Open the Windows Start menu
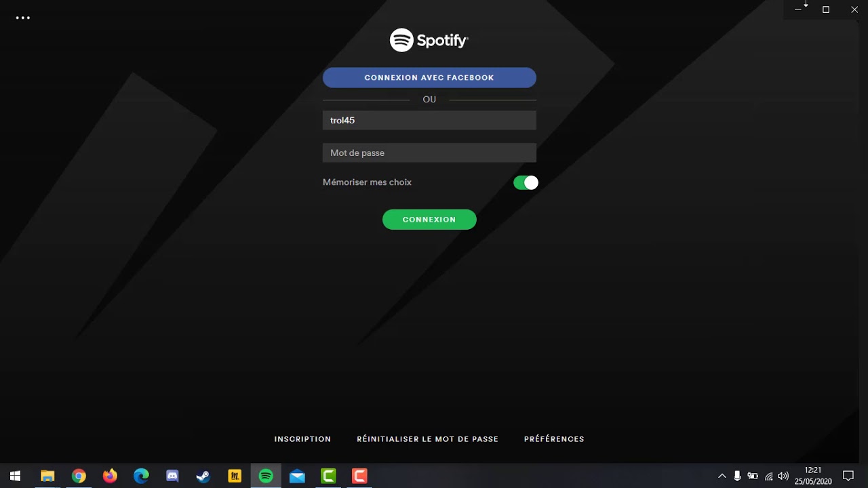 16,476
